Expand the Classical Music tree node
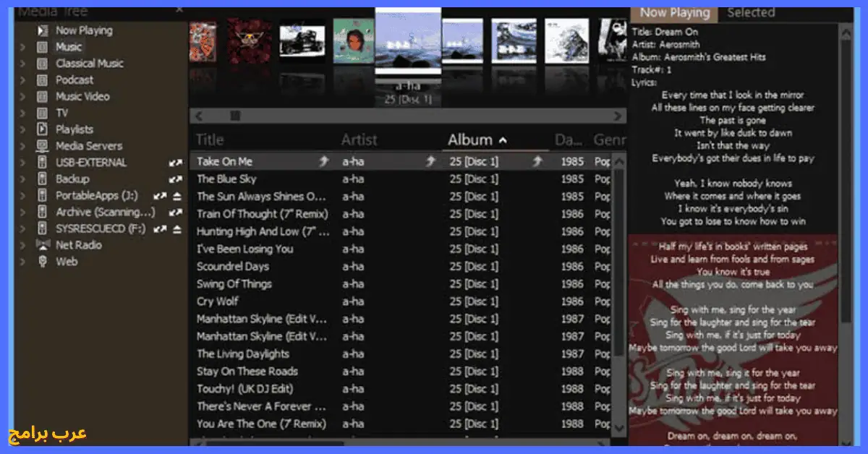The image size is (868, 454). click(x=22, y=64)
